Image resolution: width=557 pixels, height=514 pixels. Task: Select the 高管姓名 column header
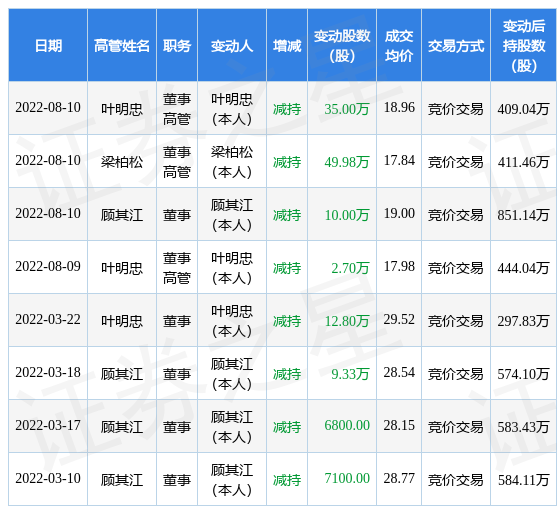(122, 46)
